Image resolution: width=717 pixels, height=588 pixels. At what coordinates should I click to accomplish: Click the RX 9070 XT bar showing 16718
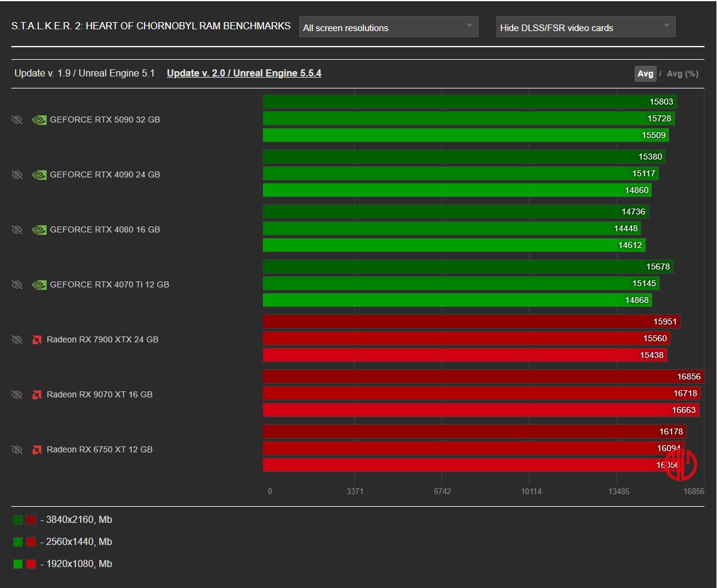[482, 393]
